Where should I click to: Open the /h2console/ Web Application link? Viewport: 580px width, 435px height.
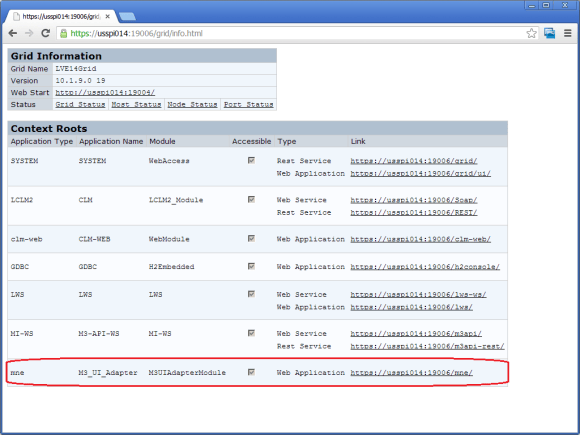coord(425,267)
